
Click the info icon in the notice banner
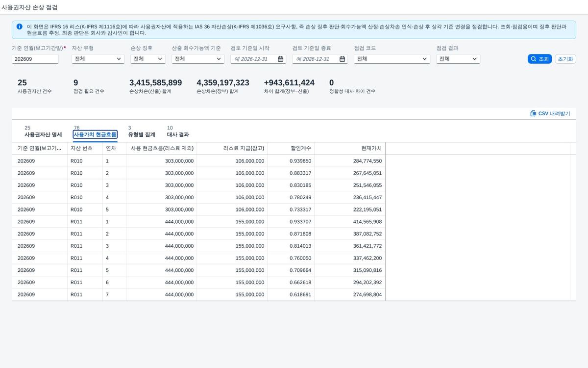19,26
